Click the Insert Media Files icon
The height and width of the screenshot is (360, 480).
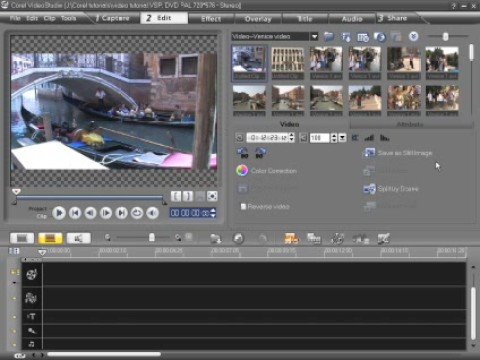pos(216,238)
